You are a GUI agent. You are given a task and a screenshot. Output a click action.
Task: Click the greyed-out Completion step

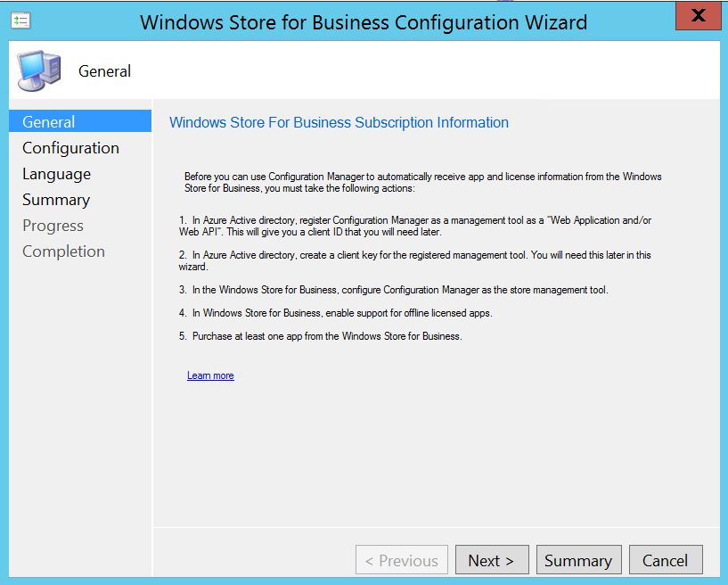pyautogui.click(x=63, y=251)
